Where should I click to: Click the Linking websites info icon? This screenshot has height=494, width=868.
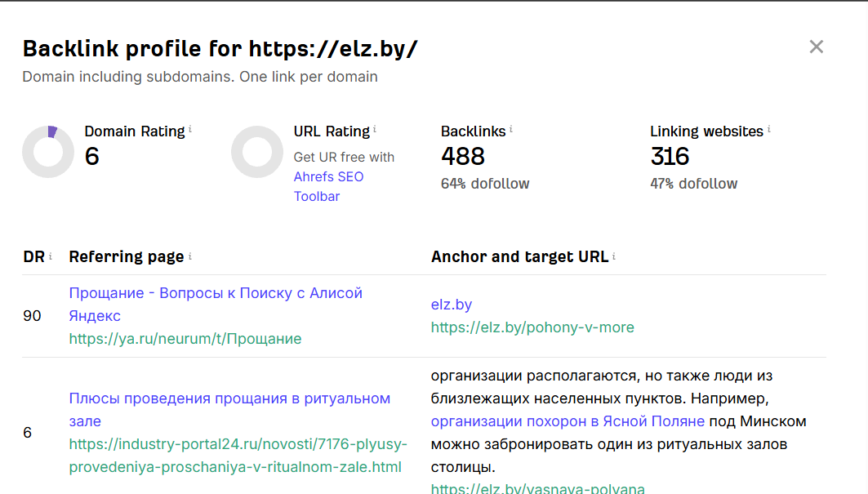(x=769, y=128)
